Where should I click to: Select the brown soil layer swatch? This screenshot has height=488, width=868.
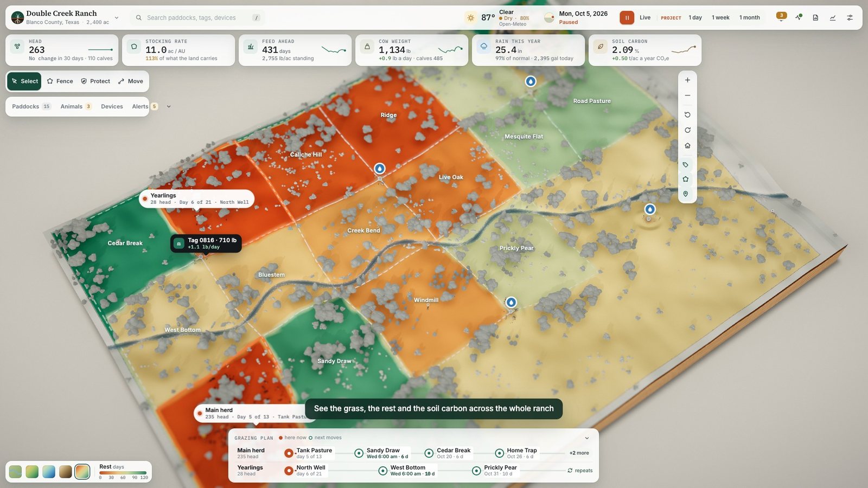(x=66, y=471)
